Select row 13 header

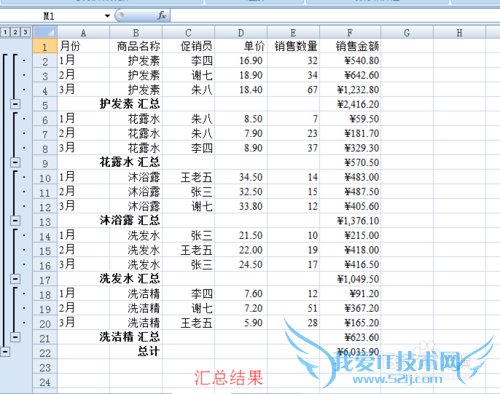click(x=45, y=221)
